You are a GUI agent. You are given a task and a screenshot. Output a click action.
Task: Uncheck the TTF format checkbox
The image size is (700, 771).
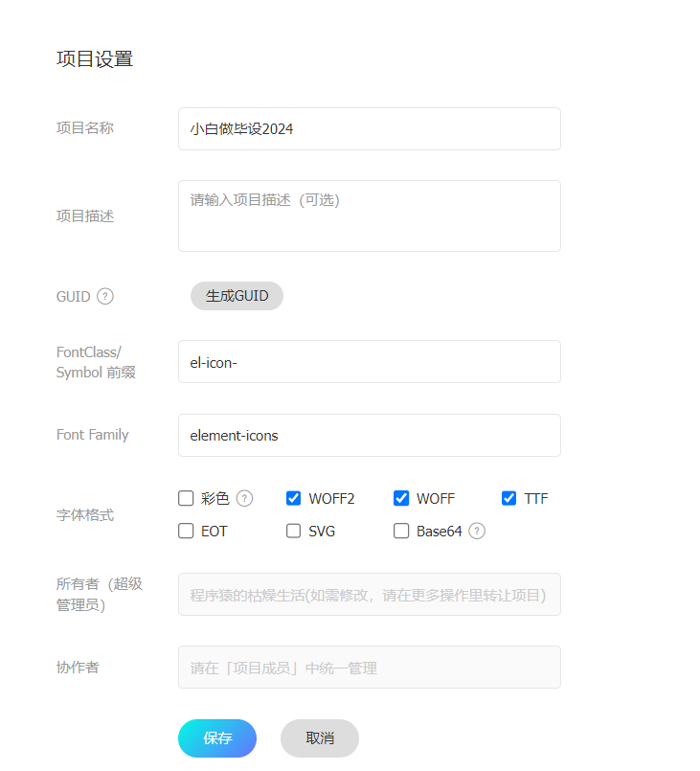point(508,498)
